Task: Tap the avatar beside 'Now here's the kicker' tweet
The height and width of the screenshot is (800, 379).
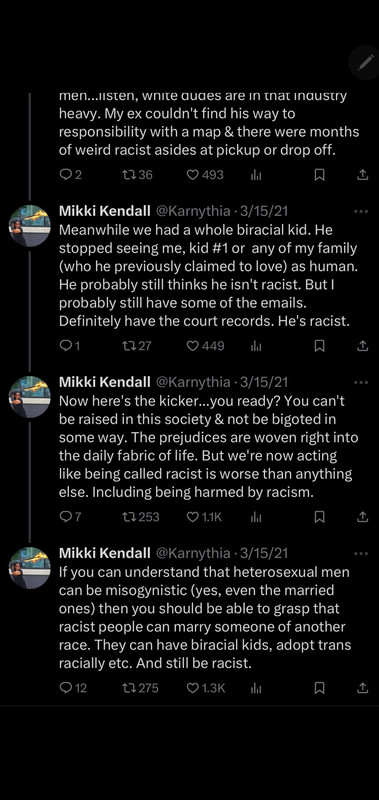Action: point(30,397)
